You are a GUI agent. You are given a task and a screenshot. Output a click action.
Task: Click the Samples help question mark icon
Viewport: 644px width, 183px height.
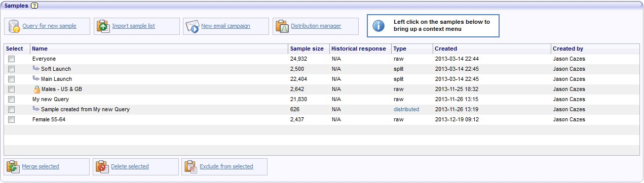(34, 5)
